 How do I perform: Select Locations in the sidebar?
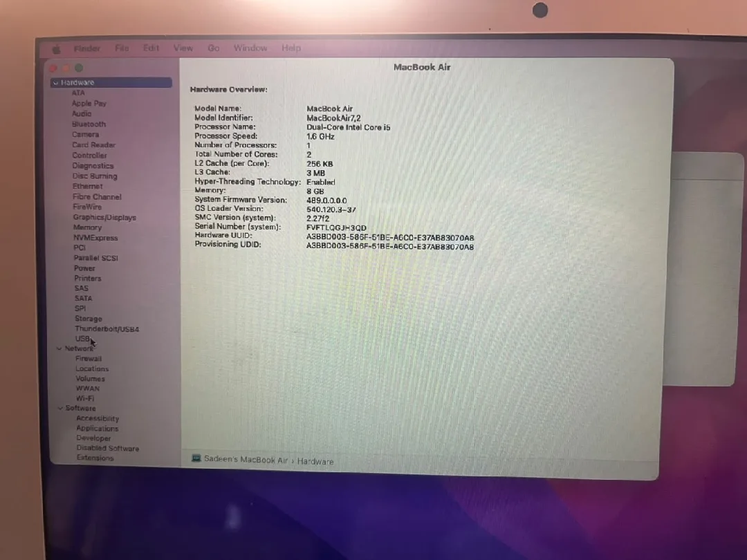tap(93, 368)
